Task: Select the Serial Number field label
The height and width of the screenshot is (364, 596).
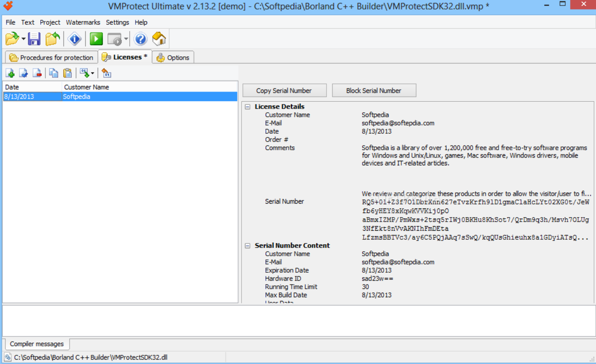Action: (x=284, y=201)
